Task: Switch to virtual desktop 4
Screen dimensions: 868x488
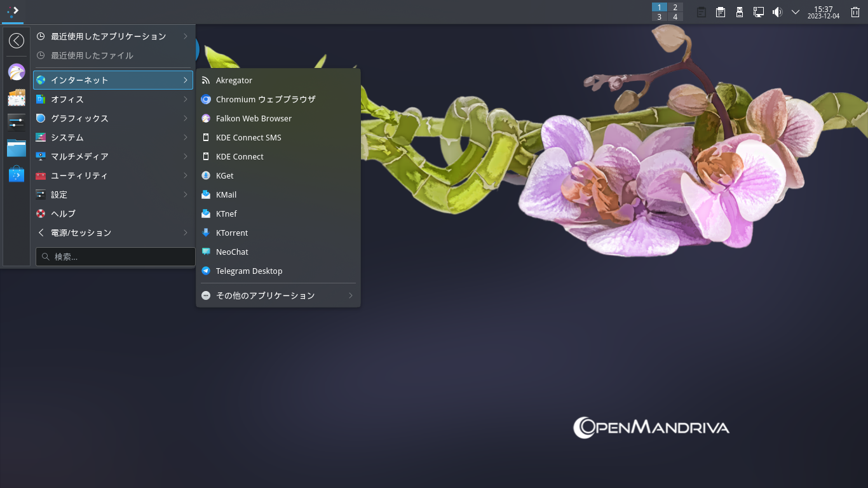Action: pyautogui.click(x=675, y=17)
